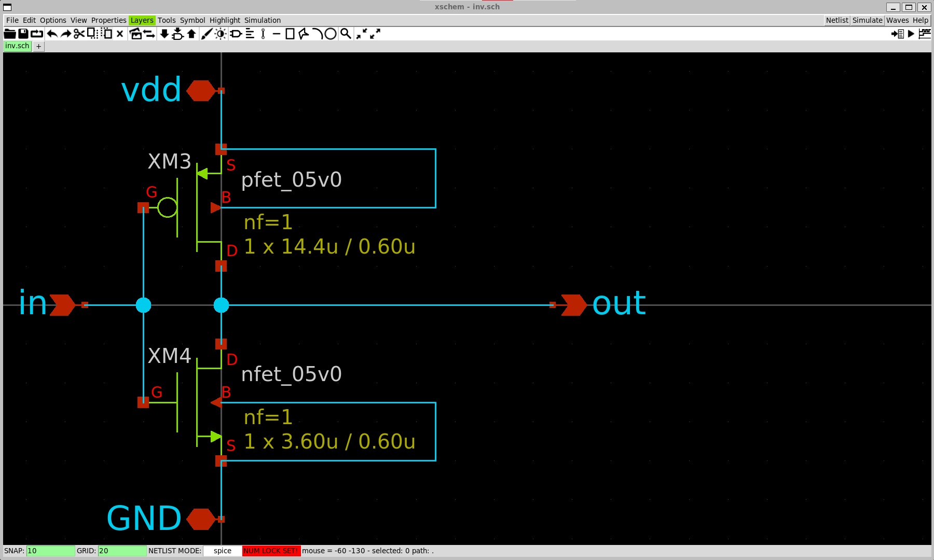Image resolution: width=934 pixels, height=560 pixels.
Task: Select the XM3 instance name text
Action: [170, 162]
